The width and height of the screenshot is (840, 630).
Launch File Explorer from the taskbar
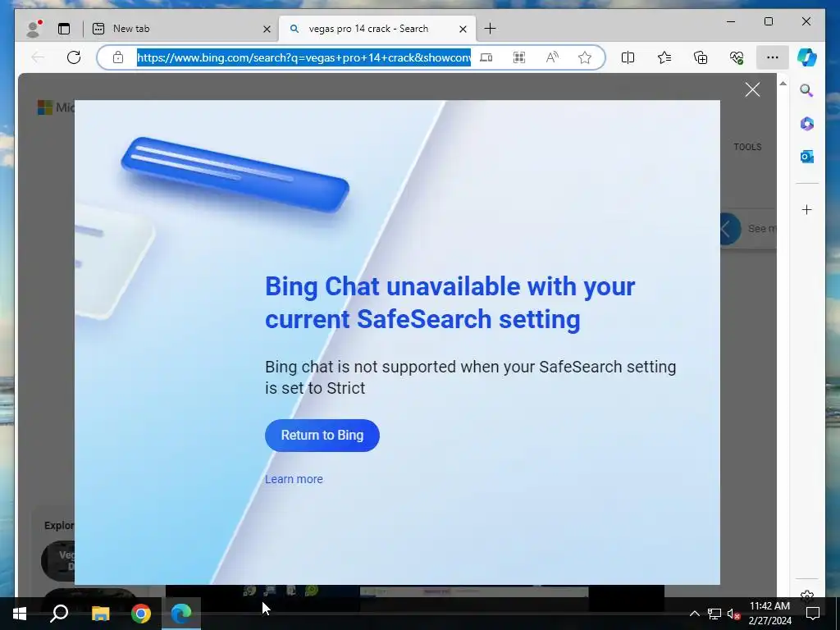tap(100, 614)
